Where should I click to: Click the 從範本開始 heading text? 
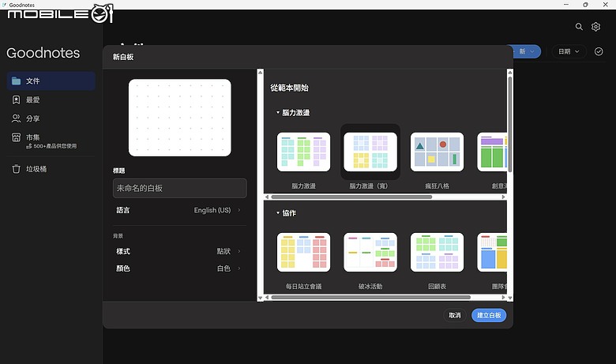coord(289,88)
